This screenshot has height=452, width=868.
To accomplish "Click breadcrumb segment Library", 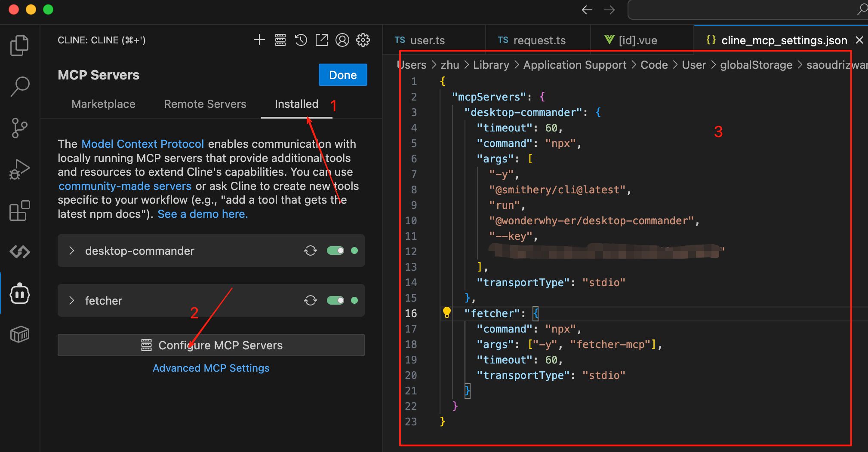I will point(491,65).
